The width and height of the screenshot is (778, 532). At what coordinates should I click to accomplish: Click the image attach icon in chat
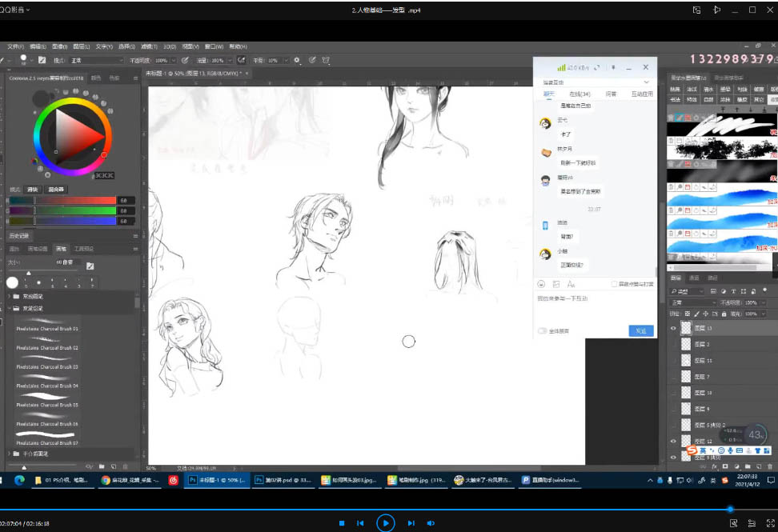tap(556, 284)
